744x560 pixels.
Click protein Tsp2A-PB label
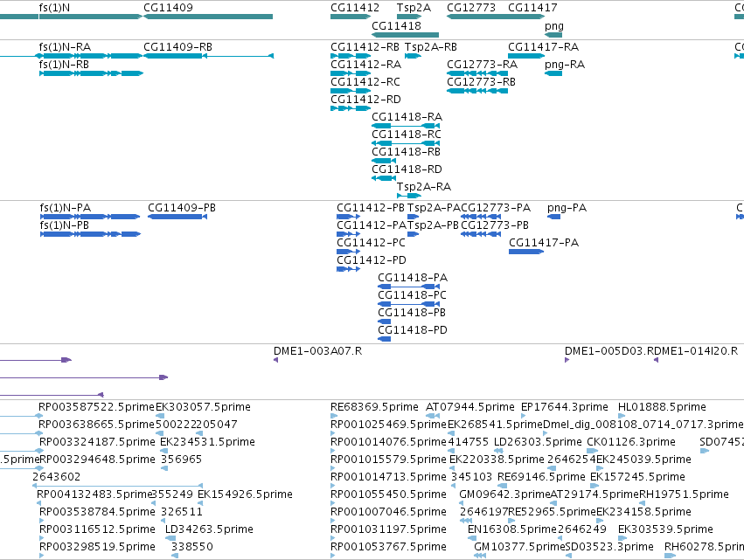click(x=434, y=225)
